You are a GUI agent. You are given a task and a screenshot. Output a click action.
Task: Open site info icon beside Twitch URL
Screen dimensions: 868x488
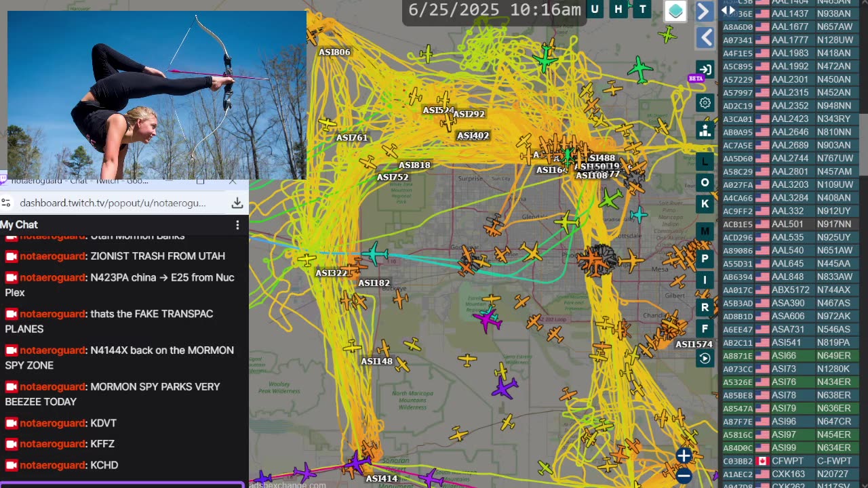5,203
